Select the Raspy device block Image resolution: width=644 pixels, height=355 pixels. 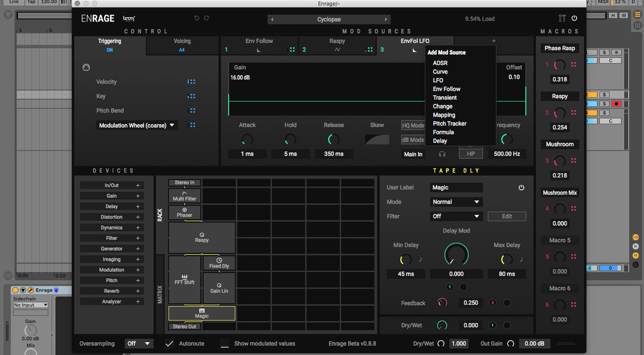coord(202,238)
